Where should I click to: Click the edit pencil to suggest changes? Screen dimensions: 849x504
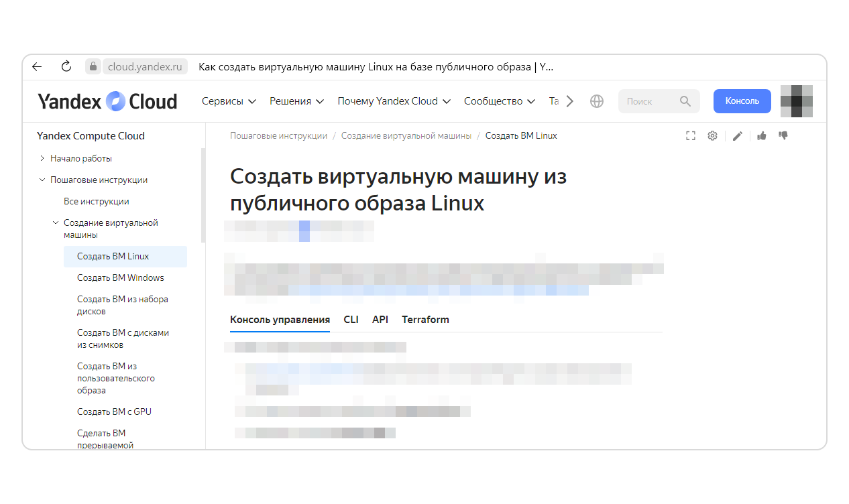click(738, 135)
